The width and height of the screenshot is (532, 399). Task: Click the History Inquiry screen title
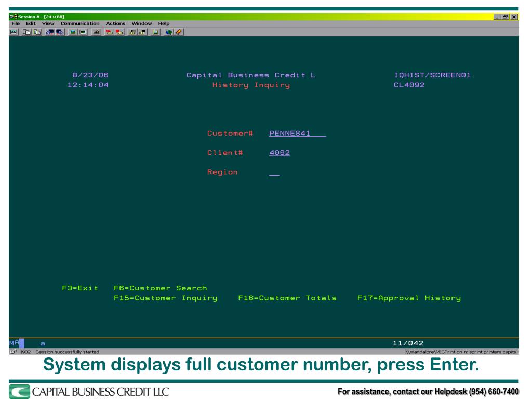pos(251,85)
